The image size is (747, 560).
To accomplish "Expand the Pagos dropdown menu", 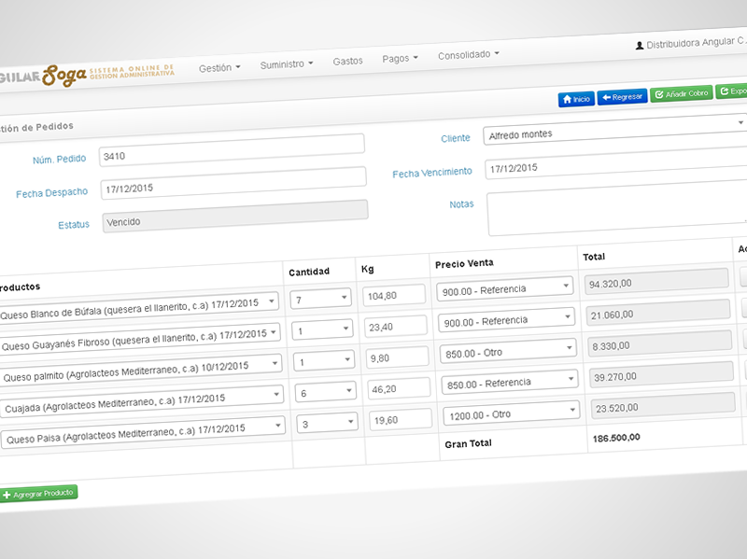I will (x=400, y=58).
